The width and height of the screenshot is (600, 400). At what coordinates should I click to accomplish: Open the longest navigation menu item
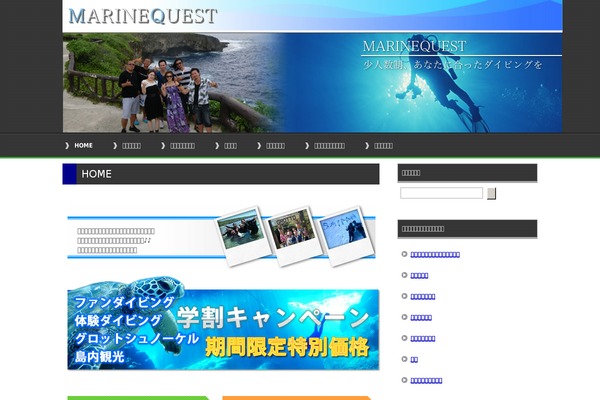329,146
